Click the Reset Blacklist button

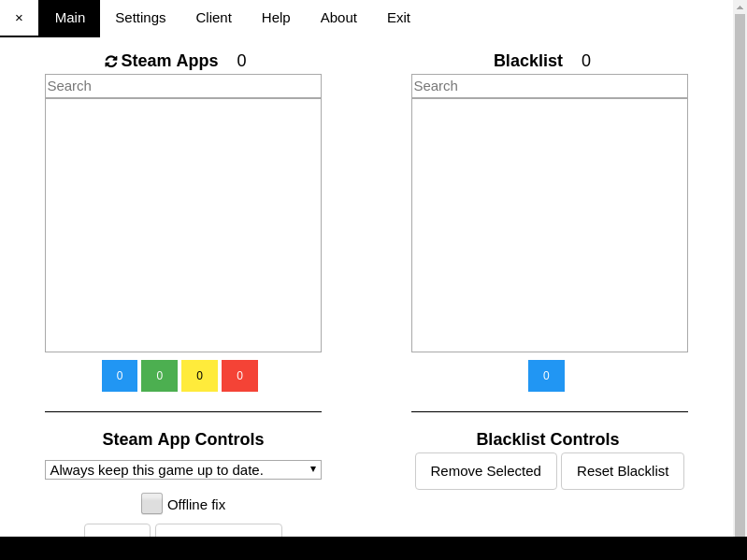point(623,471)
